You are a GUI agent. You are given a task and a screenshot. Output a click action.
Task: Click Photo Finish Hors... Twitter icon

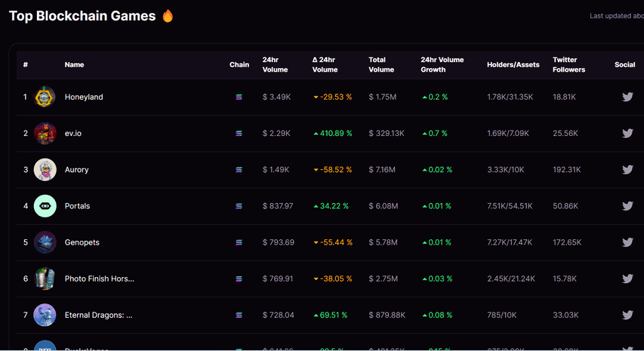click(627, 279)
